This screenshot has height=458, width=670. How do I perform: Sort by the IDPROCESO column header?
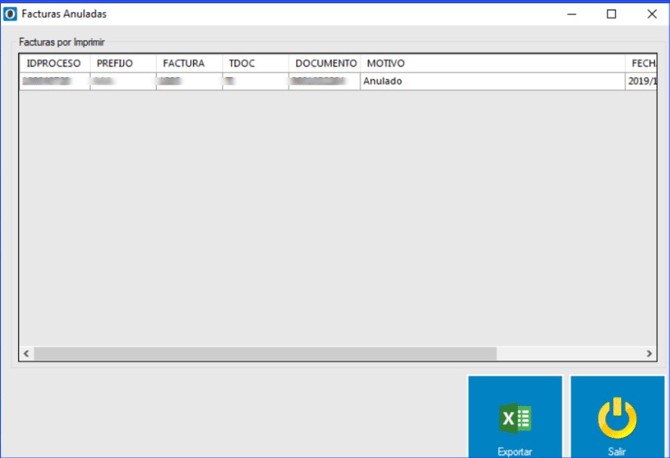54,63
